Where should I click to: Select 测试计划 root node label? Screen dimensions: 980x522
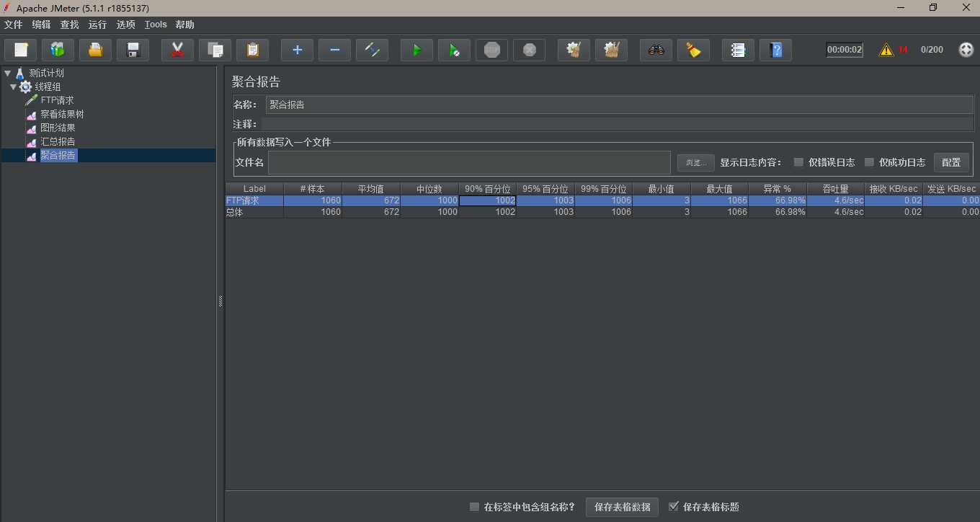(x=47, y=73)
